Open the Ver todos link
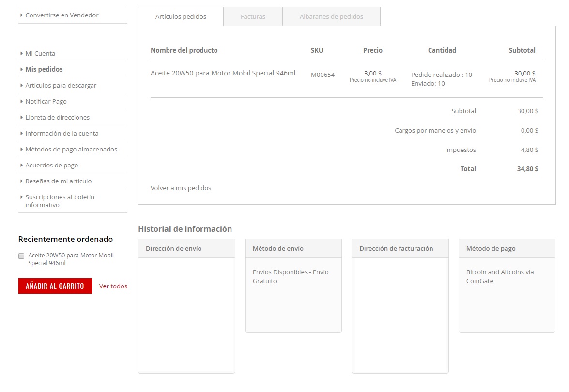 click(x=113, y=286)
